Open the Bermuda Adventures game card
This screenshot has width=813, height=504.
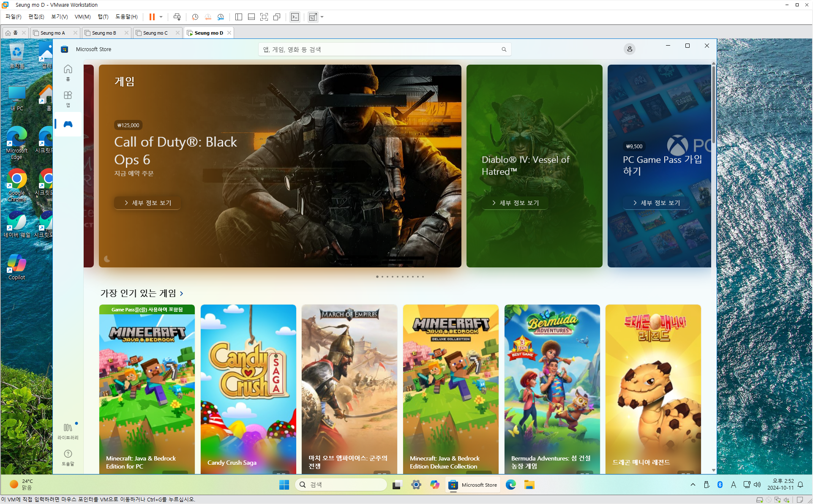point(552,389)
